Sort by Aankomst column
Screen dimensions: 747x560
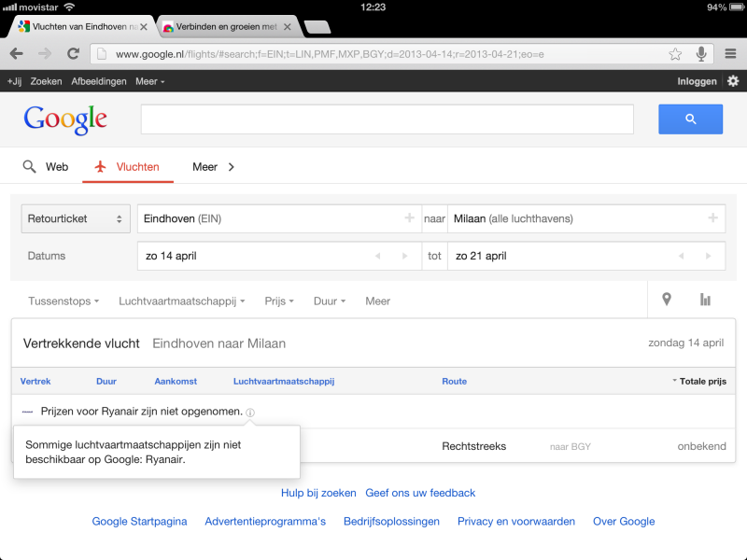[176, 381]
